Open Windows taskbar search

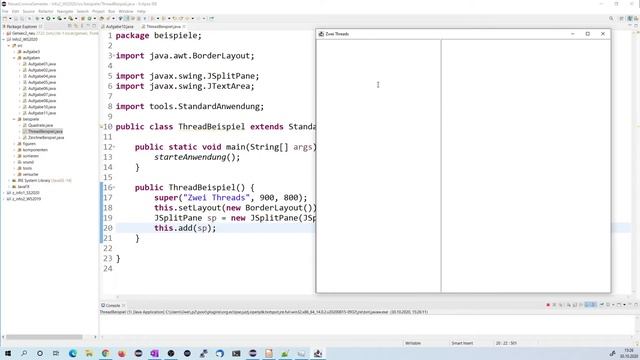[24, 353]
